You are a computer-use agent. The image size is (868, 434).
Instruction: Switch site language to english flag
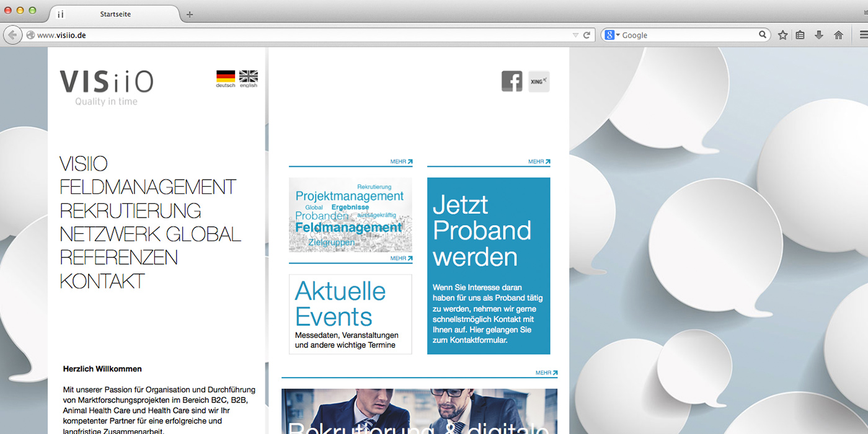(249, 79)
